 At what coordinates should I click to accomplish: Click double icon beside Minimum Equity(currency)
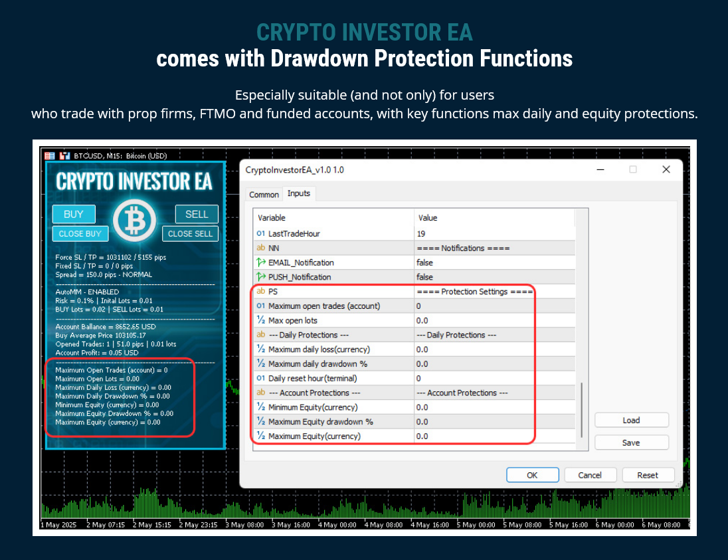[x=261, y=407]
